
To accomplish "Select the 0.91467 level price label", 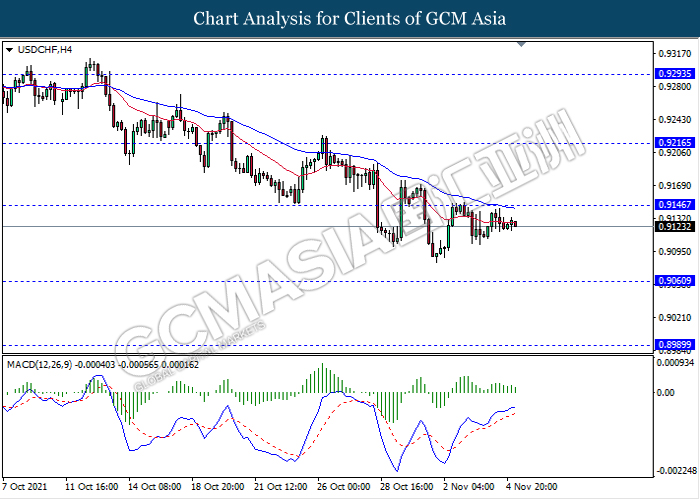I will tap(675, 204).
